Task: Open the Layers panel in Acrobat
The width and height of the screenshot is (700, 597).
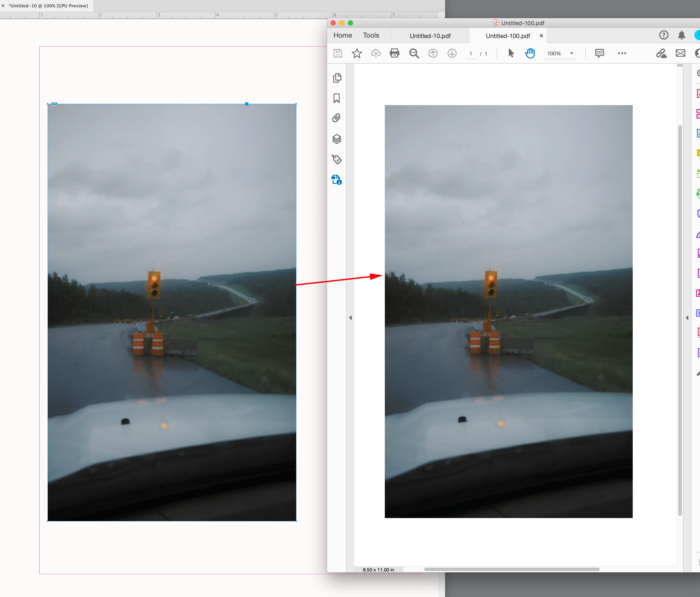Action: 337,139
